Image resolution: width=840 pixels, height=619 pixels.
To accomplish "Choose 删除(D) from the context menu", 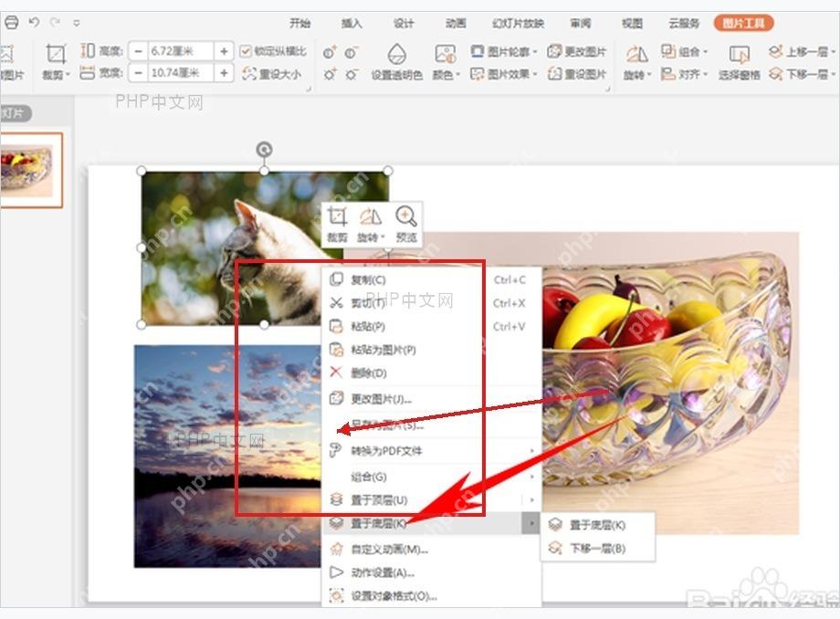I will [x=431, y=372].
